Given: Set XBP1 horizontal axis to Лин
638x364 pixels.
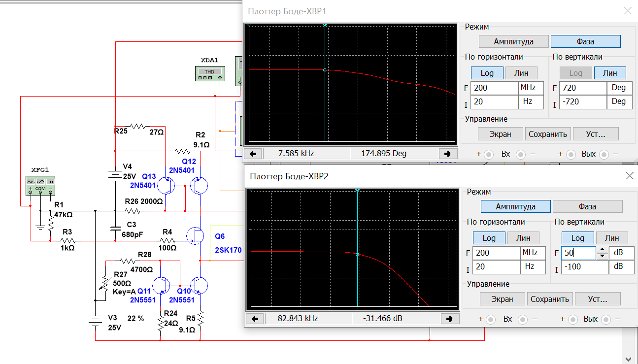Looking at the screenshot, I should click(521, 73).
